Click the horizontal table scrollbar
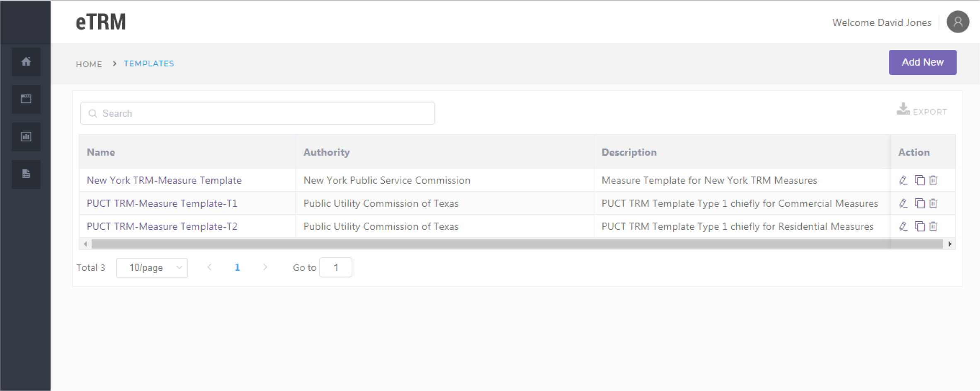Screen dimensions: 980x391 click(x=517, y=244)
